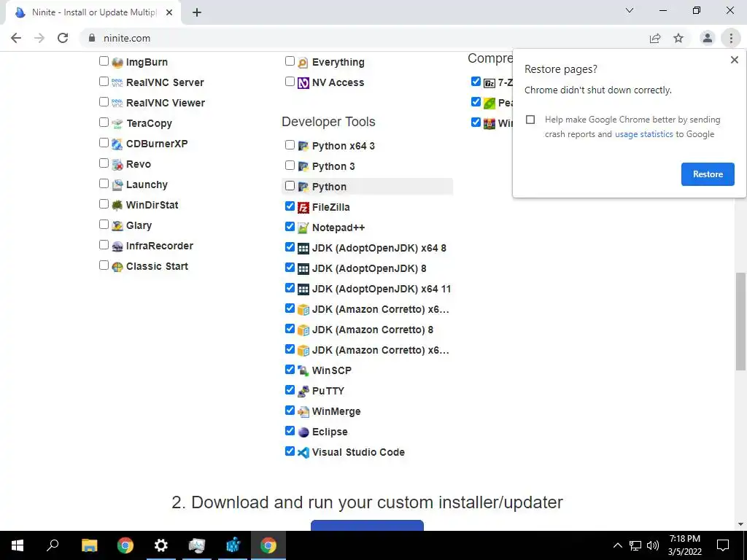Screen dimensions: 747x560
Task: Bookmark this page with star icon
Action: [678, 38]
